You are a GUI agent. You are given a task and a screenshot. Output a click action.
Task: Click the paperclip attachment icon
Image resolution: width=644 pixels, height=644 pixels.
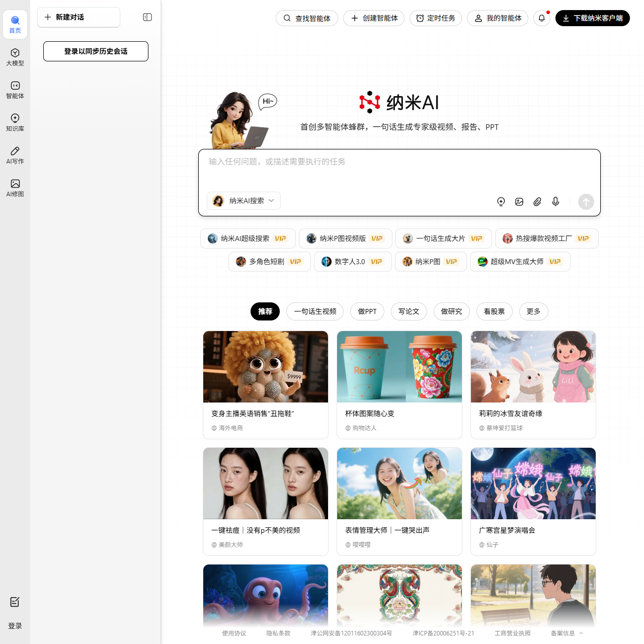point(537,202)
